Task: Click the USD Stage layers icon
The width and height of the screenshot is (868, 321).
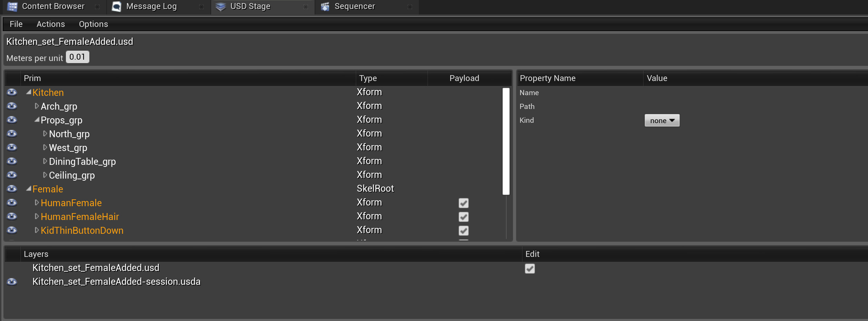Action: pos(221,7)
